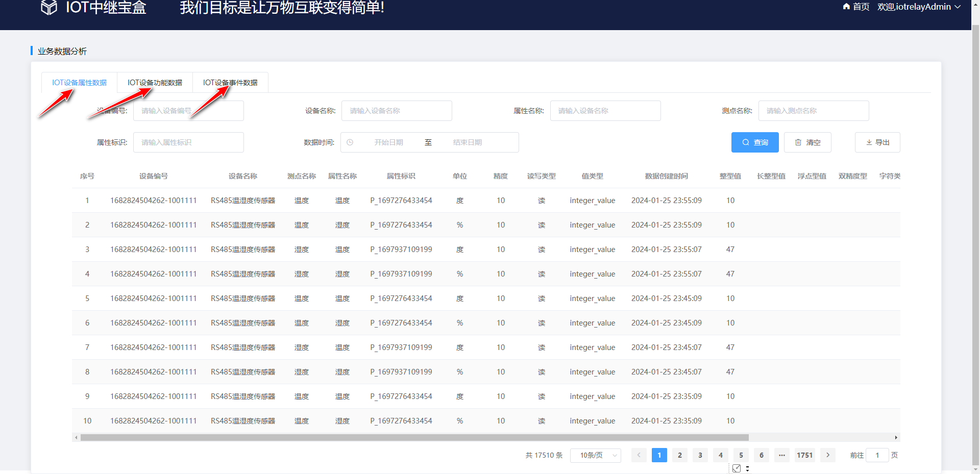This screenshot has height=474, width=980.
Task: Click the next page arrow in pagination
Action: (x=827, y=455)
